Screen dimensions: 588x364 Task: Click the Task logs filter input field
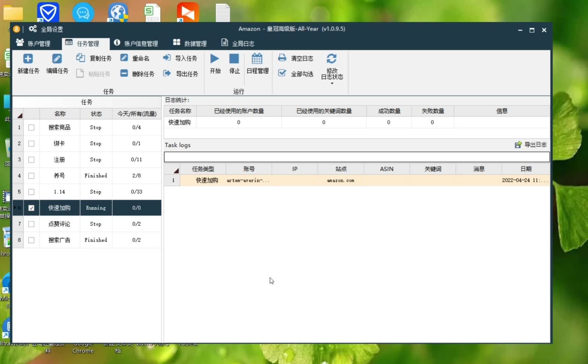point(357,157)
